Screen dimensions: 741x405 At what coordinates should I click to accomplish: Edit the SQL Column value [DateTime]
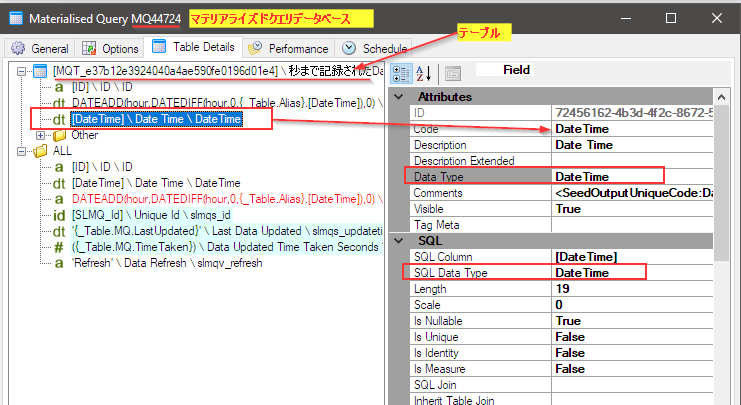click(632, 257)
